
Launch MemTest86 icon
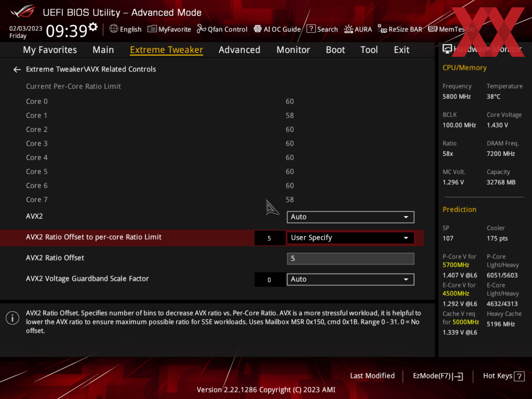pos(433,29)
